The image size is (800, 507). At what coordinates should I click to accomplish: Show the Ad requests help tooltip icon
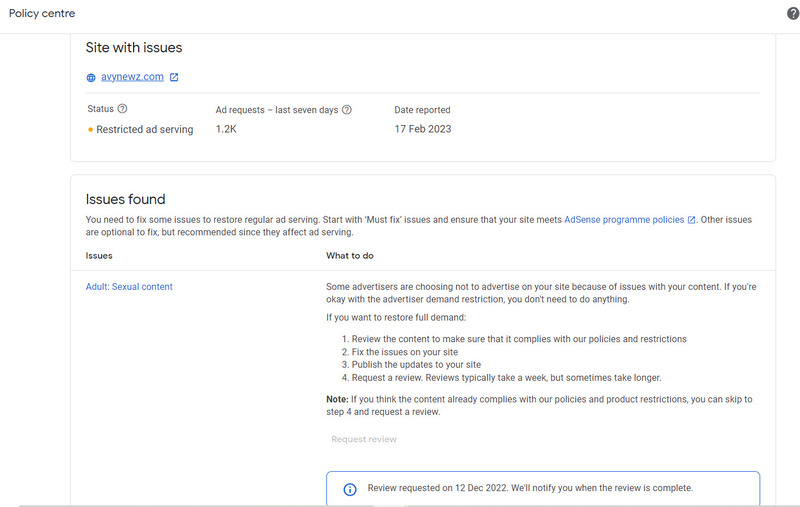tap(347, 110)
